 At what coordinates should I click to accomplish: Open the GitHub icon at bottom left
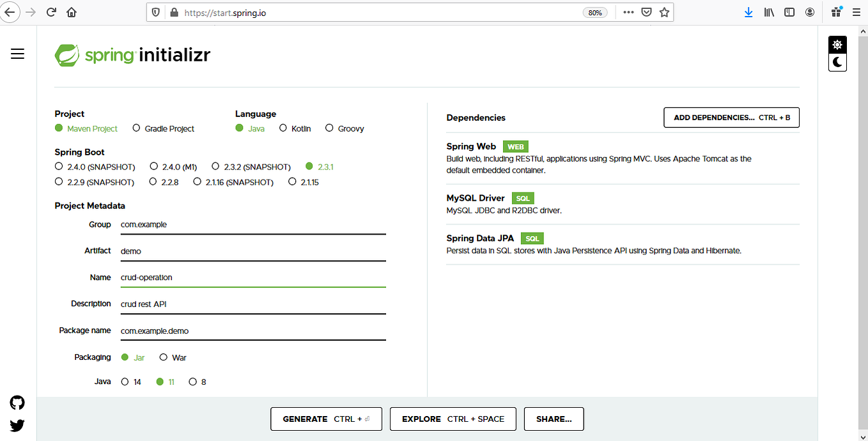point(17,403)
